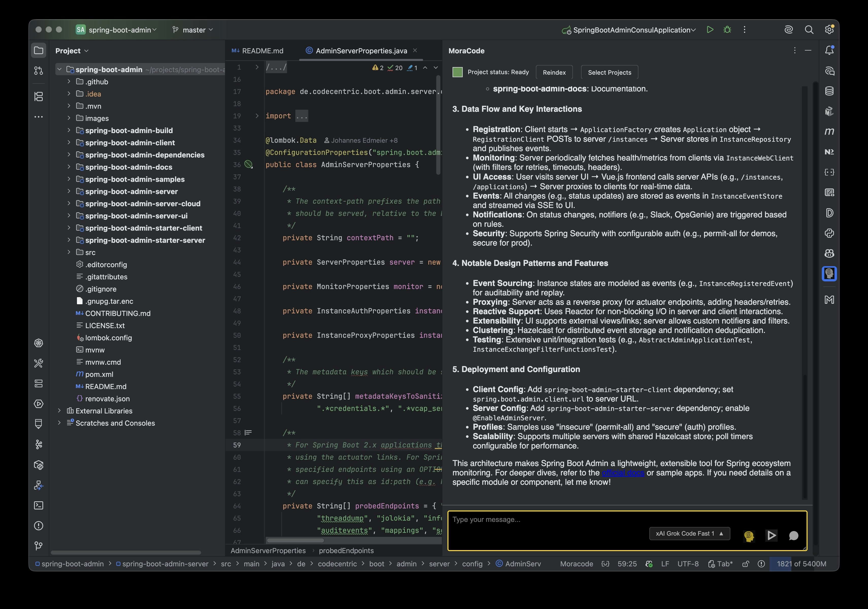Toggle the read-only lock icon in the status bar
The width and height of the screenshot is (868, 609).
click(x=746, y=564)
